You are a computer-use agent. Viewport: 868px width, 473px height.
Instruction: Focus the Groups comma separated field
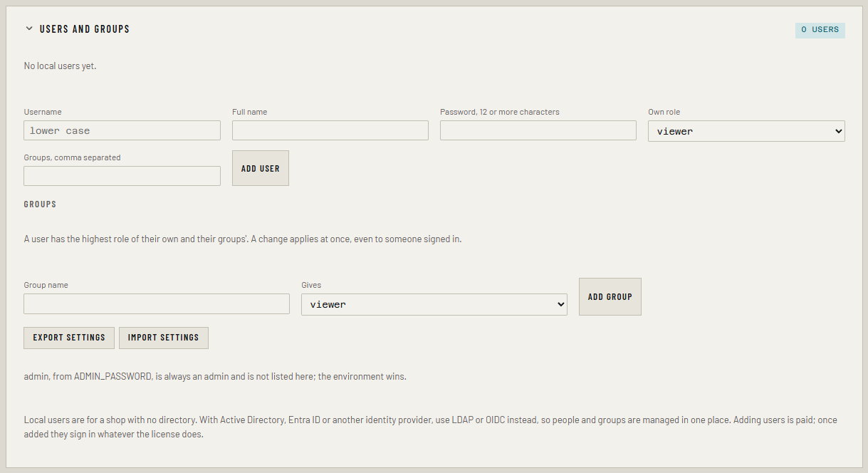coord(122,176)
